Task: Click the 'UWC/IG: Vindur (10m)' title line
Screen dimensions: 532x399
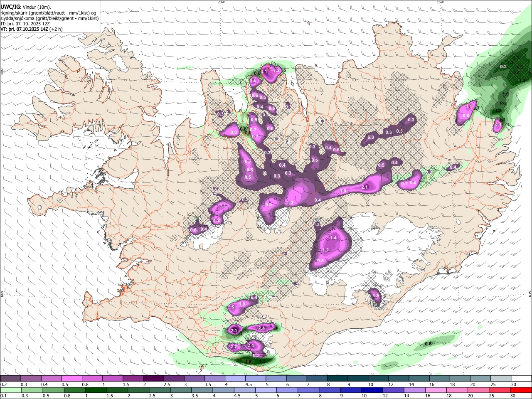Action: pos(26,7)
